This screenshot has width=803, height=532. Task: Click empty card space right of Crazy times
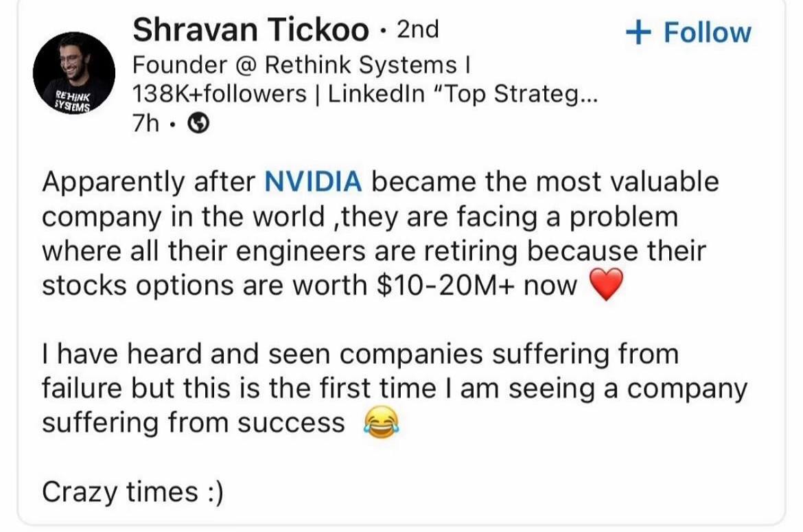point(502,492)
